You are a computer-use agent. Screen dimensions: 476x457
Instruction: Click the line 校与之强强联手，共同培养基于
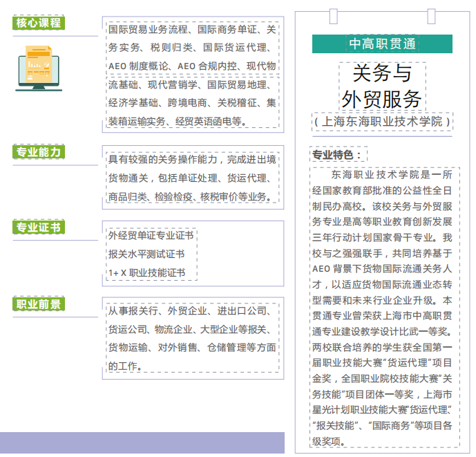(x=382, y=253)
